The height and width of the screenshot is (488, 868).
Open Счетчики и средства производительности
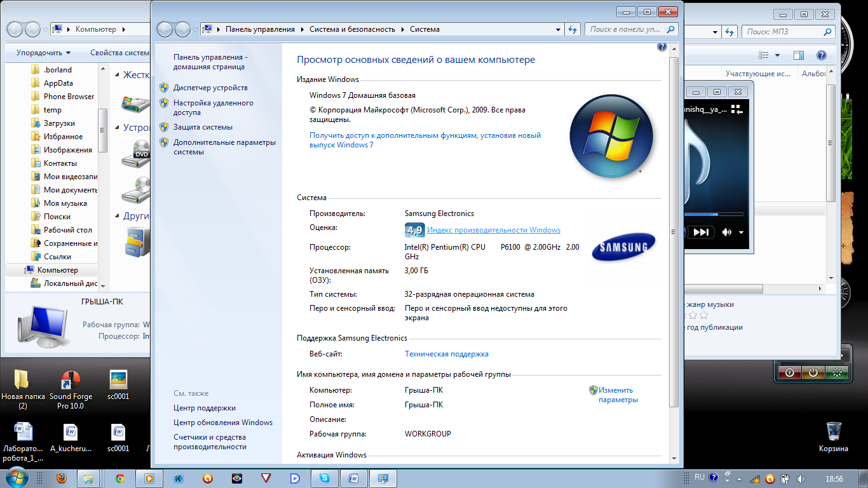pyautogui.click(x=210, y=442)
